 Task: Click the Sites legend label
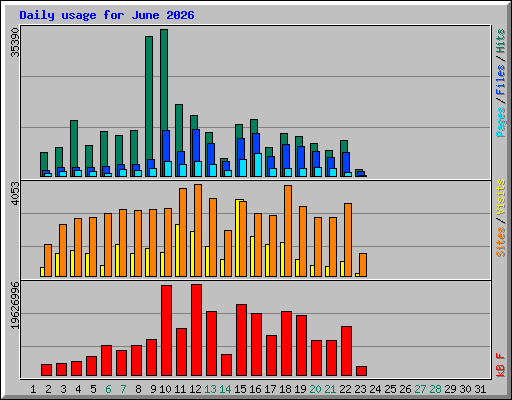click(501, 242)
